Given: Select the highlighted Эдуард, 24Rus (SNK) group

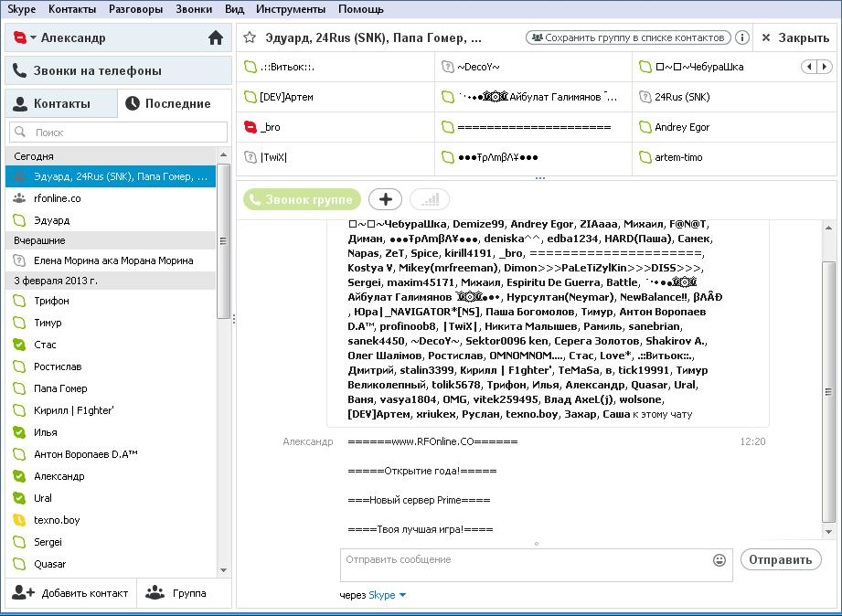Looking at the screenshot, I should pyautogui.click(x=111, y=176).
